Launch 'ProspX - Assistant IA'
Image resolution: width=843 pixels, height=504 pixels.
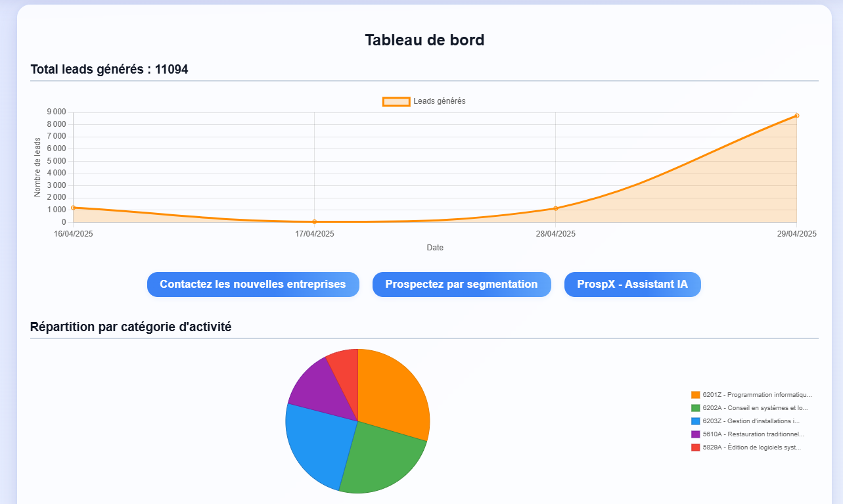point(632,284)
